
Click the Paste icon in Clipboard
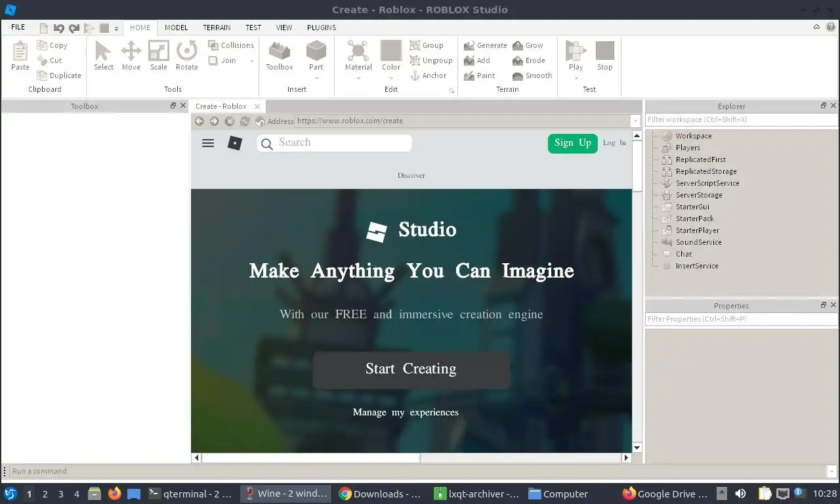pos(20,51)
